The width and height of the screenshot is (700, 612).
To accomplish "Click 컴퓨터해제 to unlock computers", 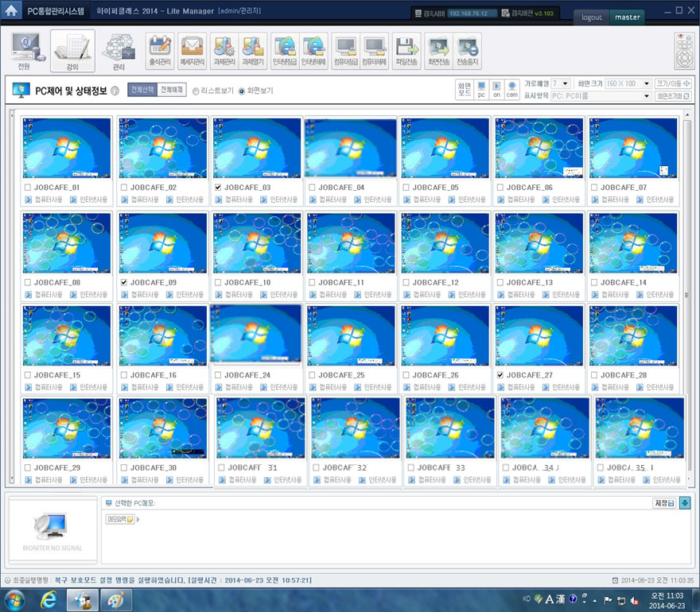I will point(374,50).
